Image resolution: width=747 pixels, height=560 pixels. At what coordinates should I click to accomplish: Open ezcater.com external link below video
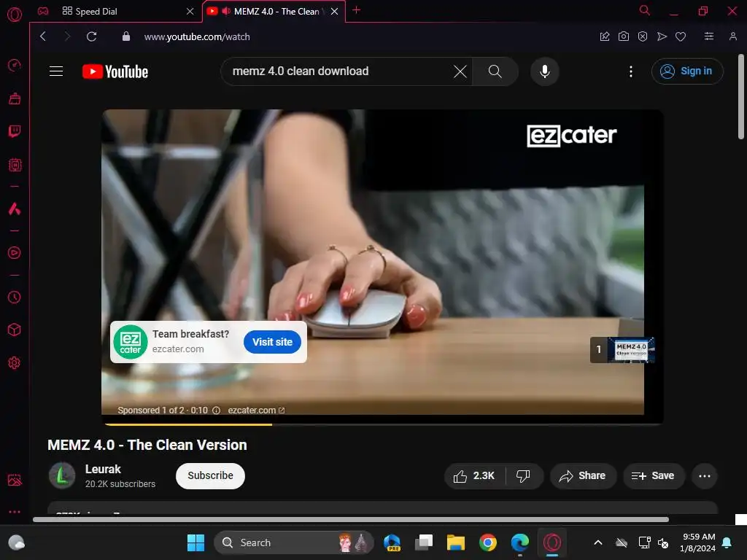tap(256, 411)
